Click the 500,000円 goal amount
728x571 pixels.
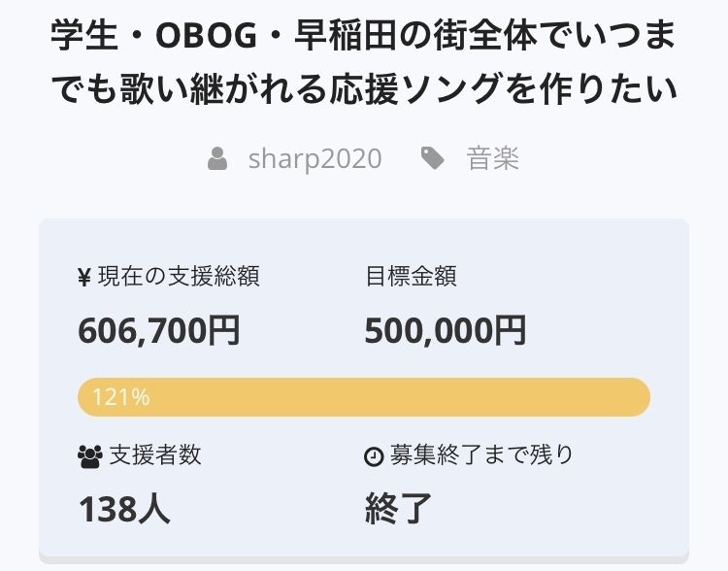tap(446, 331)
